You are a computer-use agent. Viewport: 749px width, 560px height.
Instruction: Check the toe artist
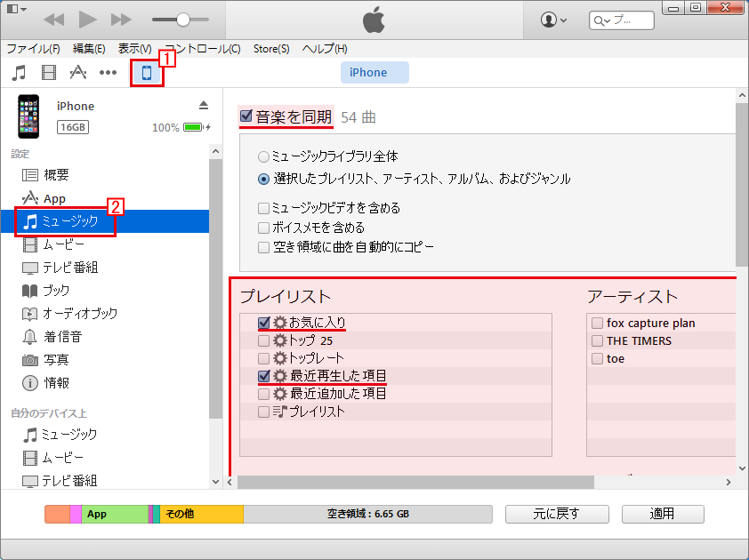click(x=597, y=358)
